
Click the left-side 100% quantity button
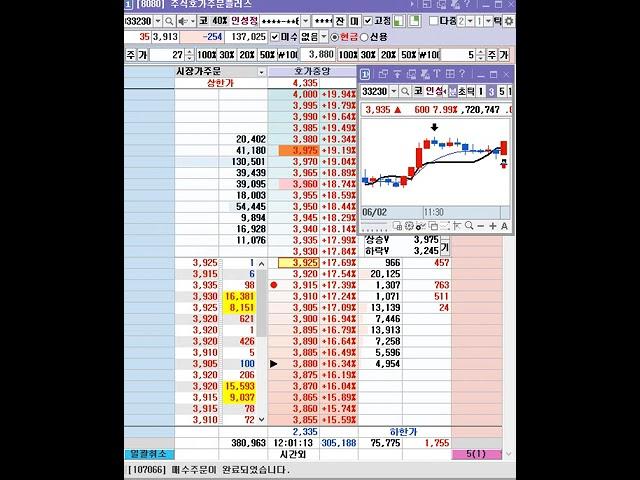point(207,55)
